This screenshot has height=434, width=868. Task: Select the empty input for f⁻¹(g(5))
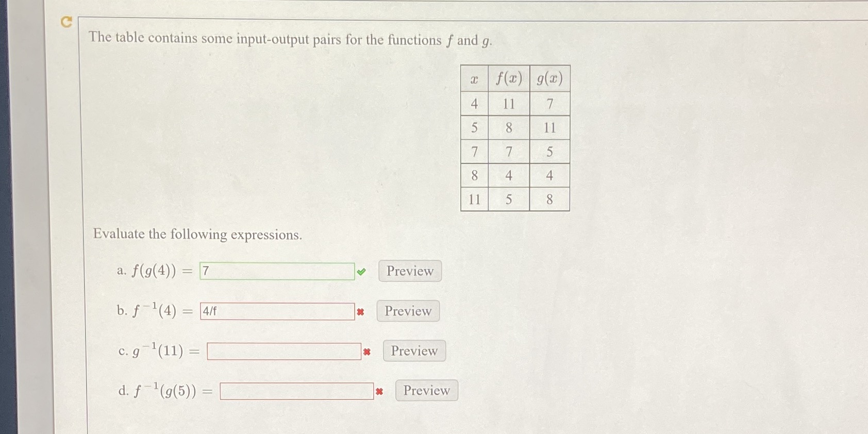[x=297, y=391]
